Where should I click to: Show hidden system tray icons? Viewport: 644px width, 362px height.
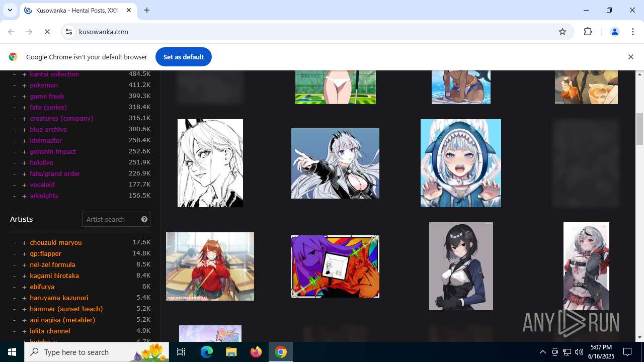tap(542, 352)
